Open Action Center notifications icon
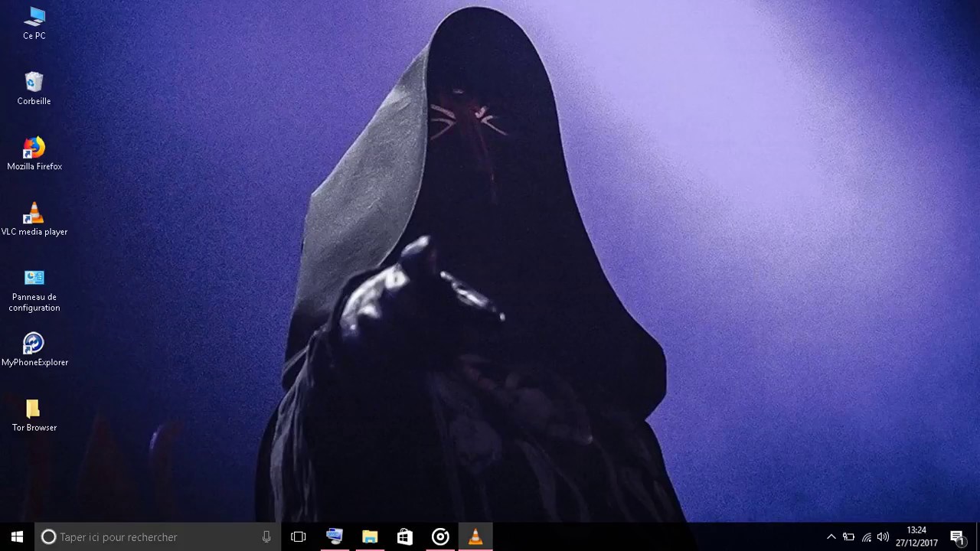Screen dimensions: 980x551 pos(957,537)
